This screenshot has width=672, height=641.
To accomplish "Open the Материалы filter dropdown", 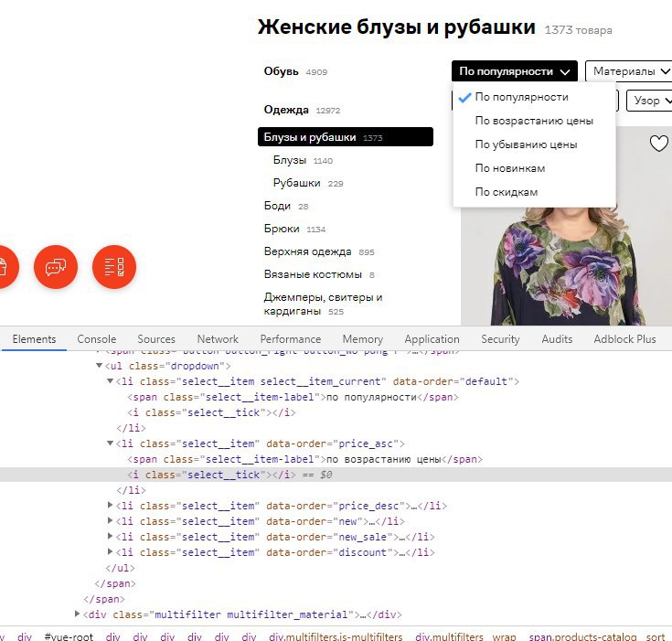I will pos(629,71).
